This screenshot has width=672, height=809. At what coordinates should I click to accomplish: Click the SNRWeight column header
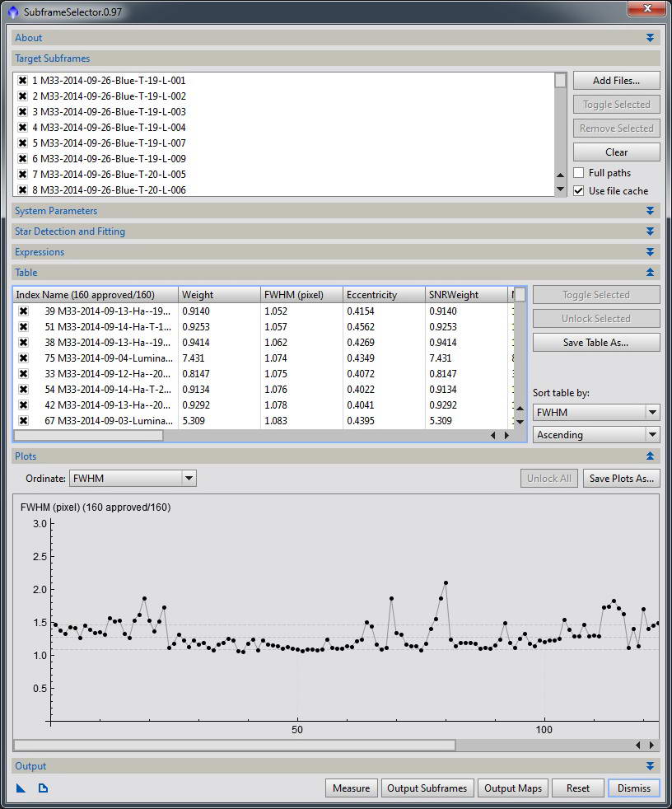pos(466,295)
